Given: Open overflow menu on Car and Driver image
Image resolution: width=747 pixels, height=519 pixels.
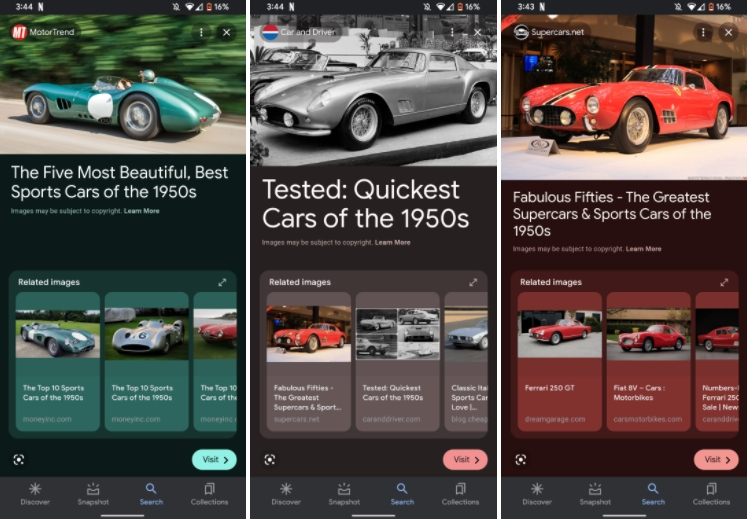Looking at the screenshot, I should [x=452, y=33].
